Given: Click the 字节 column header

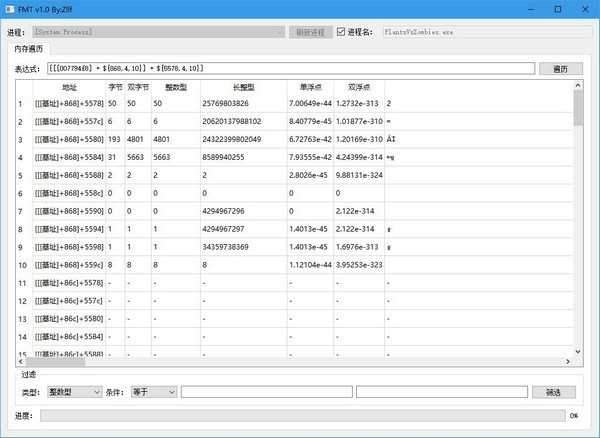Looking at the screenshot, I should coord(115,87).
